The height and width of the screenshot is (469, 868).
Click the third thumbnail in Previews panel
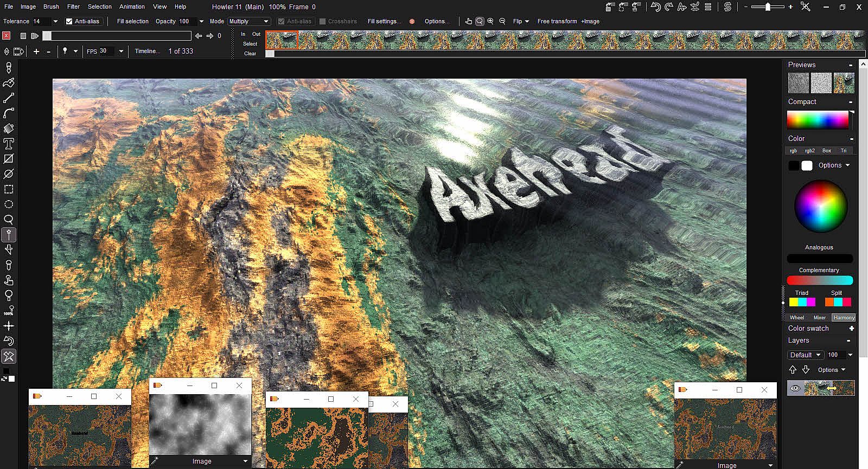pos(844,83)
